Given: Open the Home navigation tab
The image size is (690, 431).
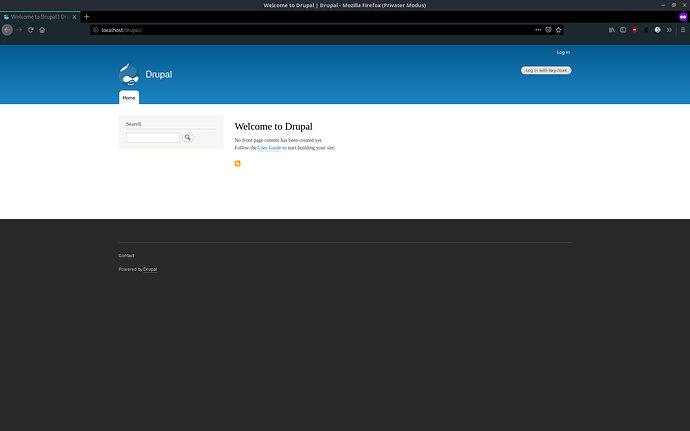Looking at the screenshot, I should (129, 98).
